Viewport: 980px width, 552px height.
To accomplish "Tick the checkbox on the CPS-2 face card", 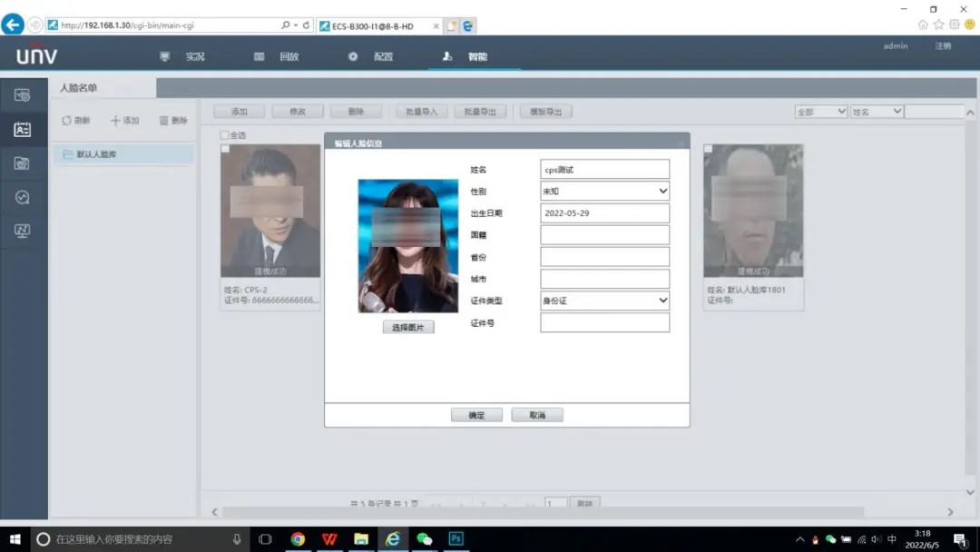I will tap(225, 149).
